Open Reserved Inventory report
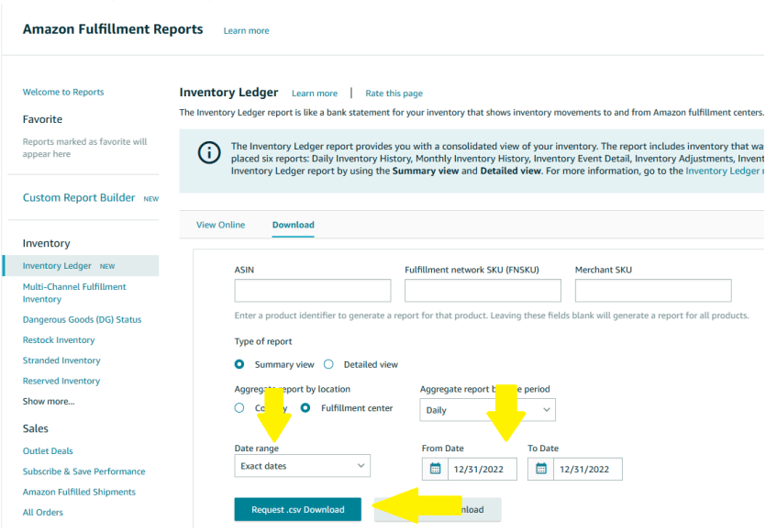The height and width of the screenshot is (532, 766). [x=61, y=381]
